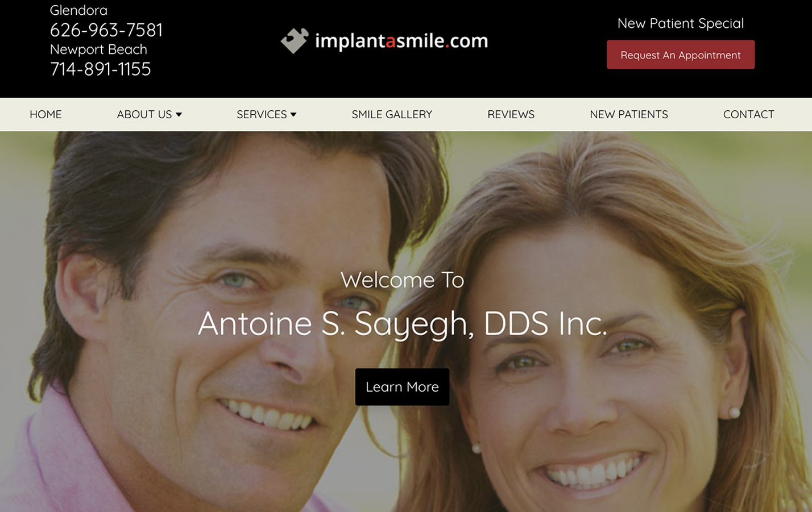Expand the About Us dropdown arrow
The height and width of the screenshot is (512, 812).
179,114
